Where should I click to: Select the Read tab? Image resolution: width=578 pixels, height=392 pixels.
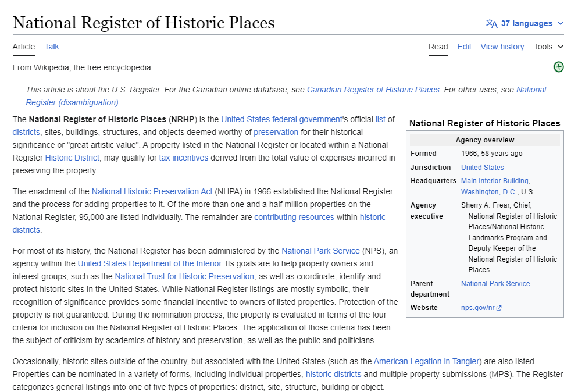(x=438, y=47)
